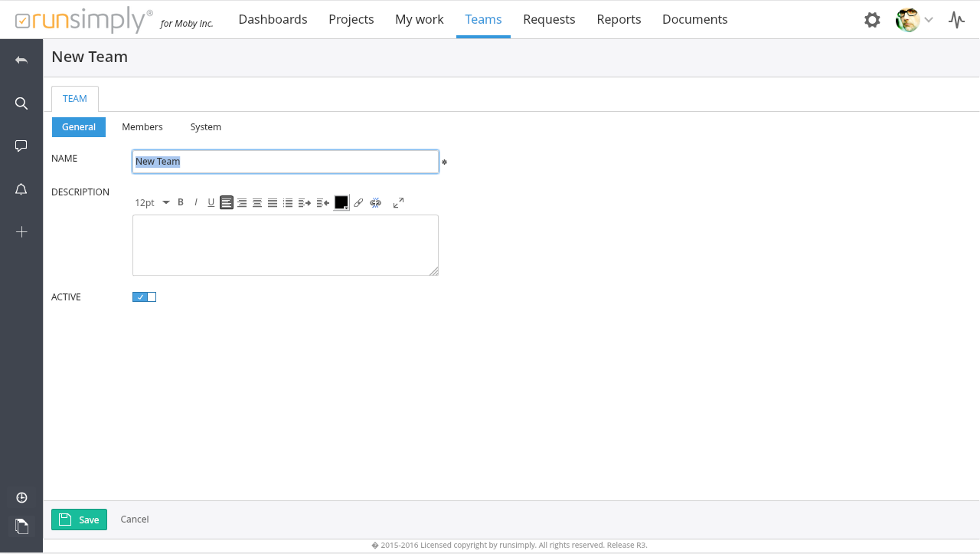
Task: Open the black text color swatch
Action: coord(341,203)
